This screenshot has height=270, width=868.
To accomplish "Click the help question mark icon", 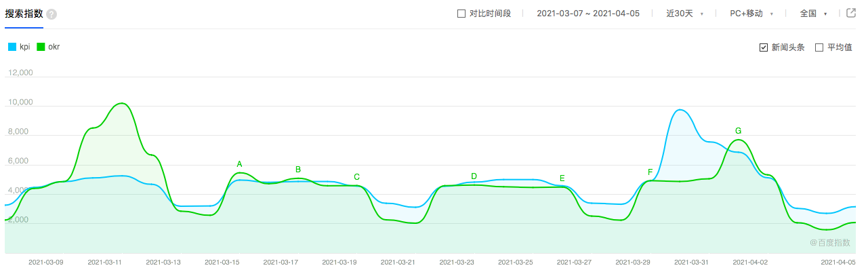I will point(52,14).
